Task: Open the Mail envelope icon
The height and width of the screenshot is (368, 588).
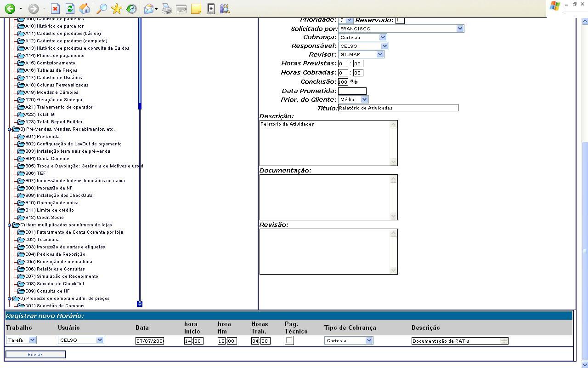Action: 148,9
